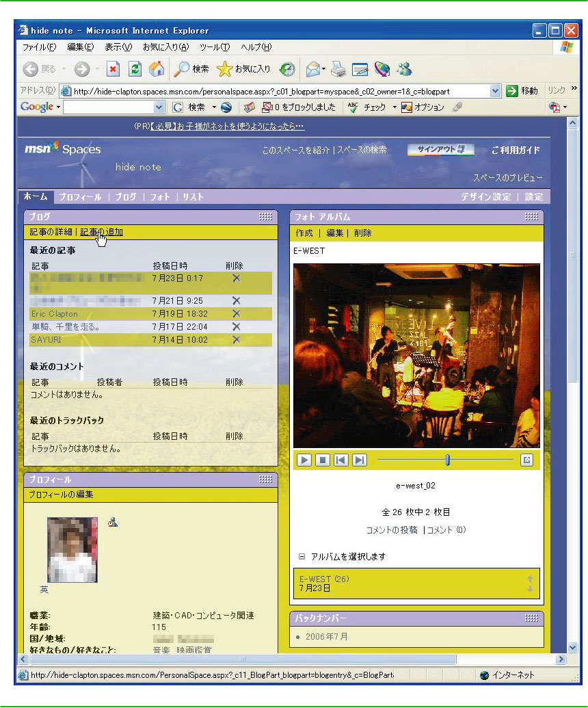
Task: Click the Edit page toolbar icon
Action: (x=360, y=69)
